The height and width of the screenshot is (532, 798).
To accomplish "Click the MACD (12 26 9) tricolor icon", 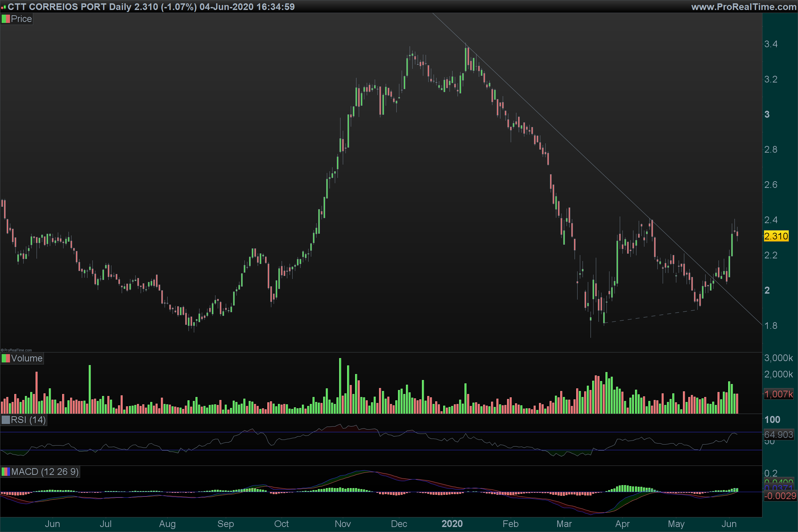I will coord(6,471).
